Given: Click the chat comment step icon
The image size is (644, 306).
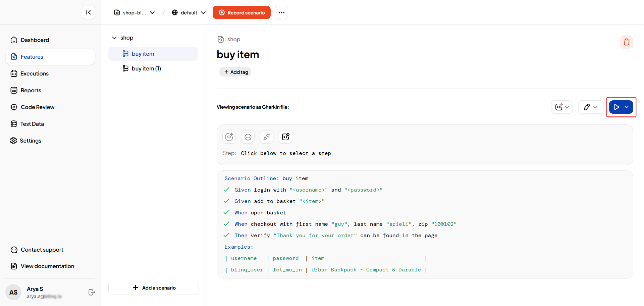Looking at the screenshot, I should [248, 137].
